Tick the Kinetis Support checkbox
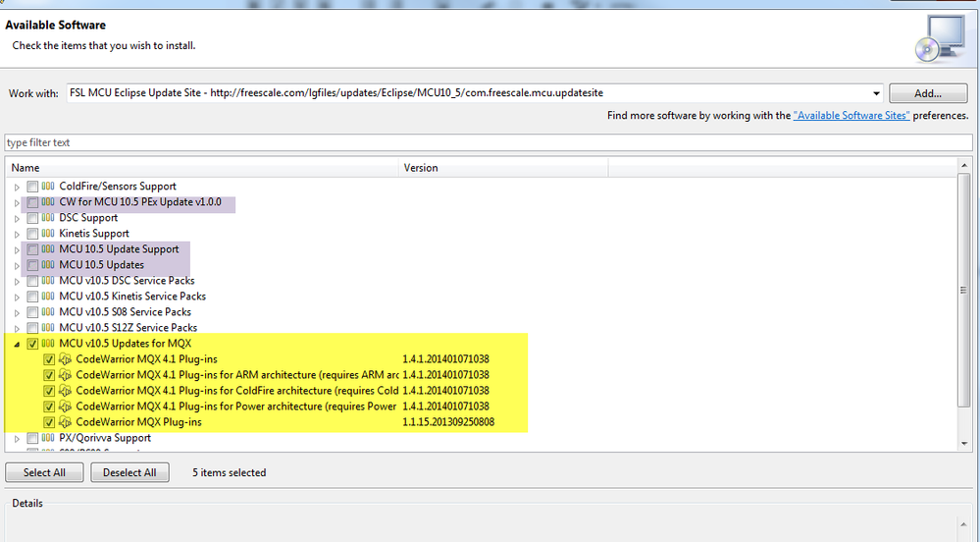Image resolution: width=980 pixels, height=542 pixels. tap(32, 234)
